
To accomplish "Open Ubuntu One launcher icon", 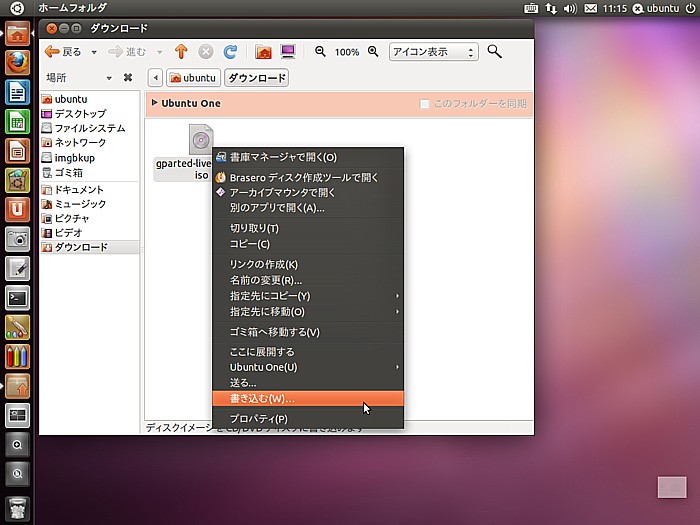I will [17, 209].
